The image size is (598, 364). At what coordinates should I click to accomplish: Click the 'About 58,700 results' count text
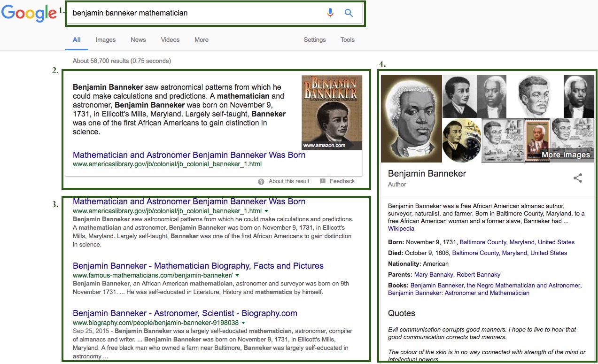[122, 61]
